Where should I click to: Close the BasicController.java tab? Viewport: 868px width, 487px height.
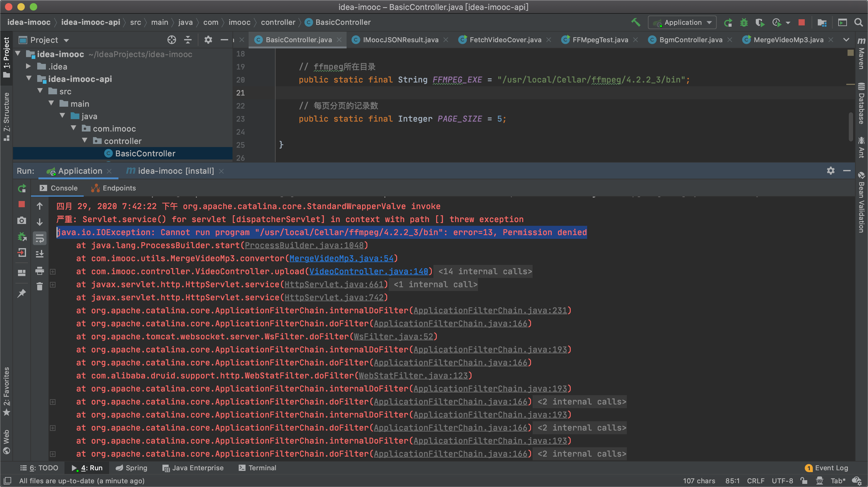click(339, 40)
